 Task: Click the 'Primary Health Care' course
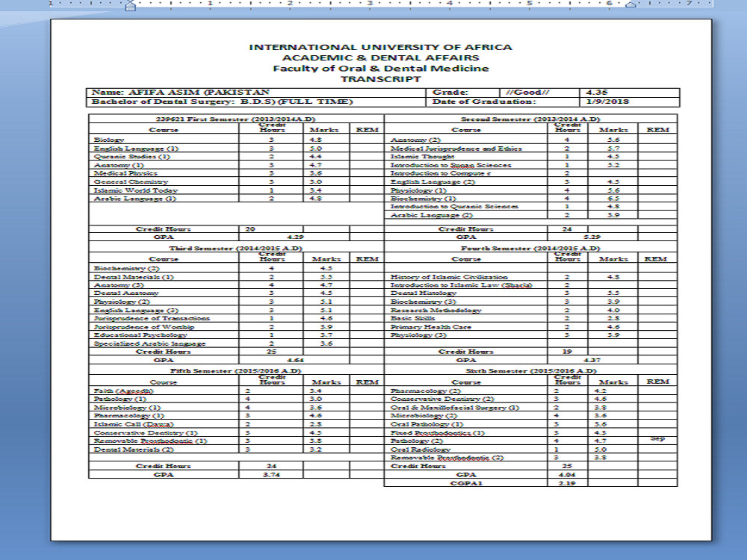click(x=431, y=327)
